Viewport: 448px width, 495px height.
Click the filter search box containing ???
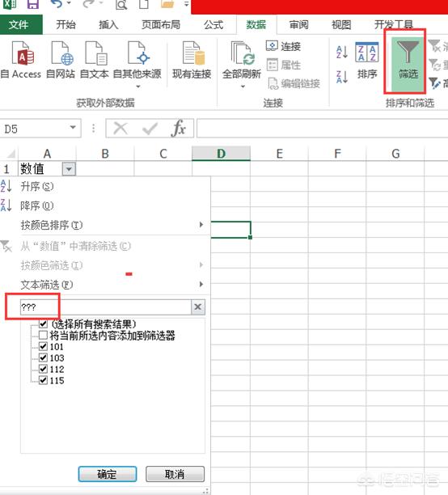tap(105, 307)
